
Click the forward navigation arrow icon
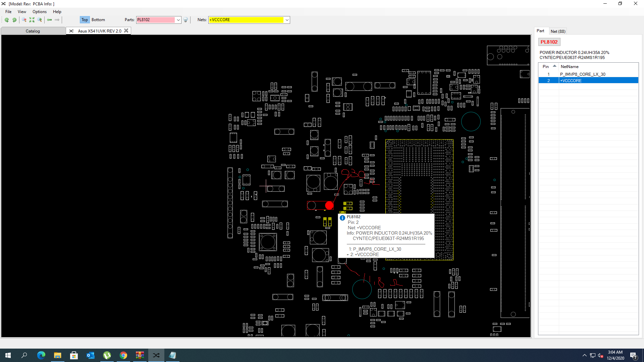pos(57,20)
